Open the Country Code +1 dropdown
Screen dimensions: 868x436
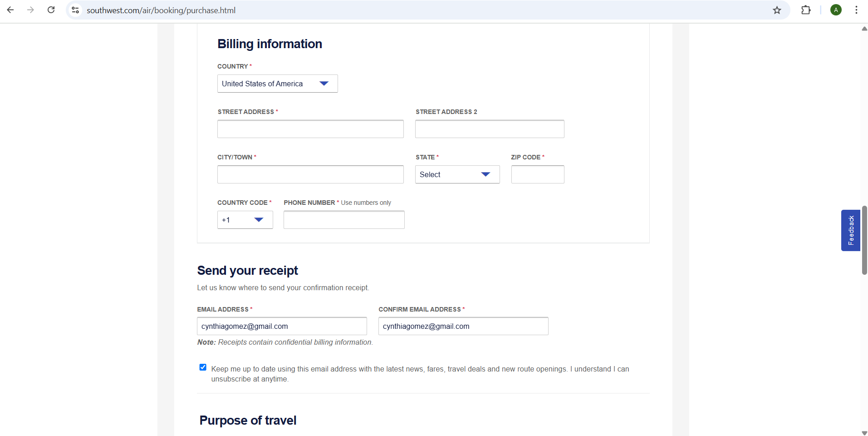245,220
